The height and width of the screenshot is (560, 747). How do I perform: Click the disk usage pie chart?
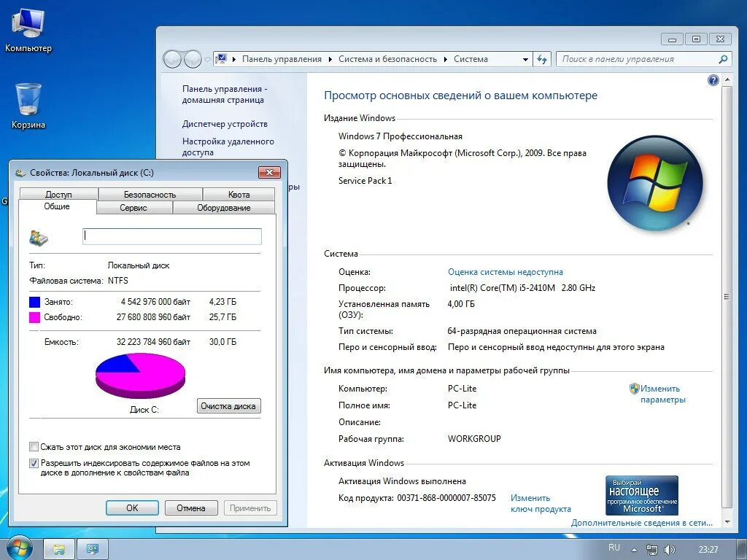click(141, 376)
